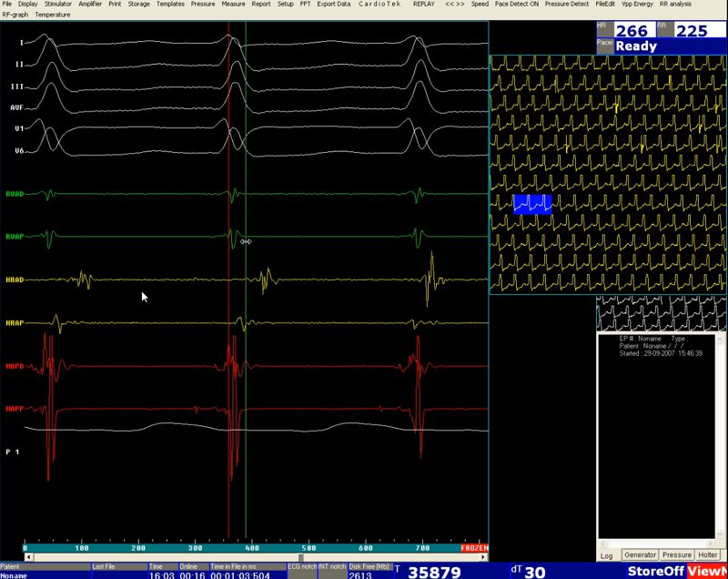The image size is (728, 579).
Task: Click the ECG notch status field
Action: point(302,572)
